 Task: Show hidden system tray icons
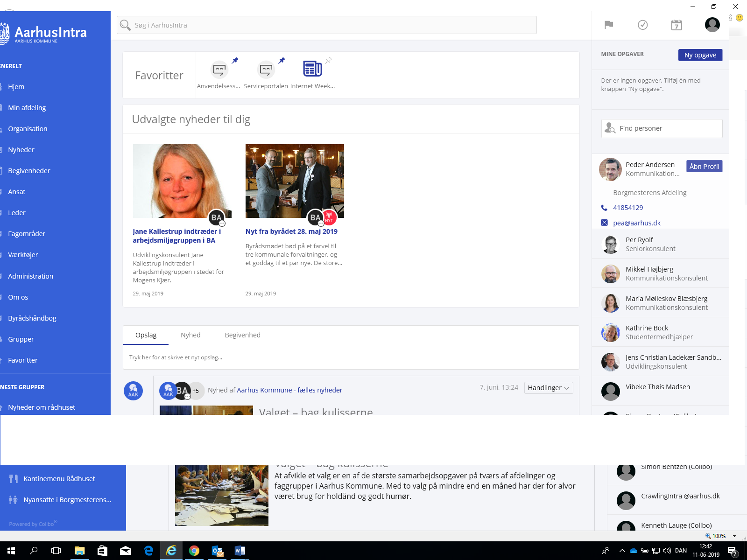point(622,551)
